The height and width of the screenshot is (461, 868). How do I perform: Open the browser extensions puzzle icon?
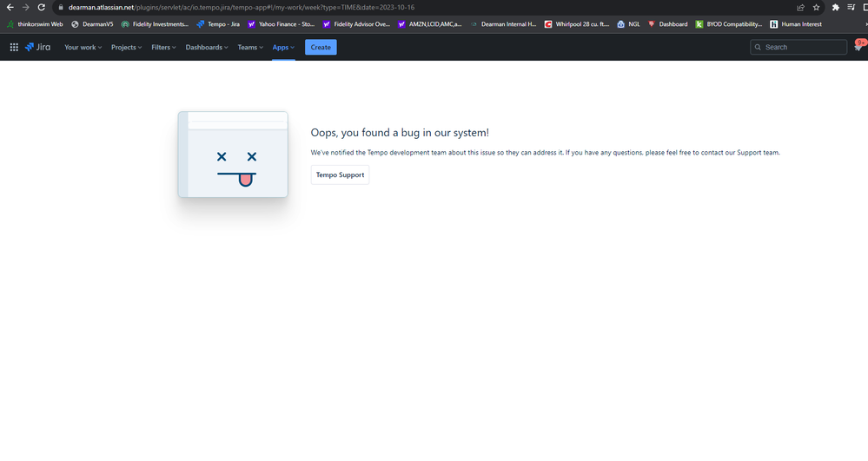[835, 7]
